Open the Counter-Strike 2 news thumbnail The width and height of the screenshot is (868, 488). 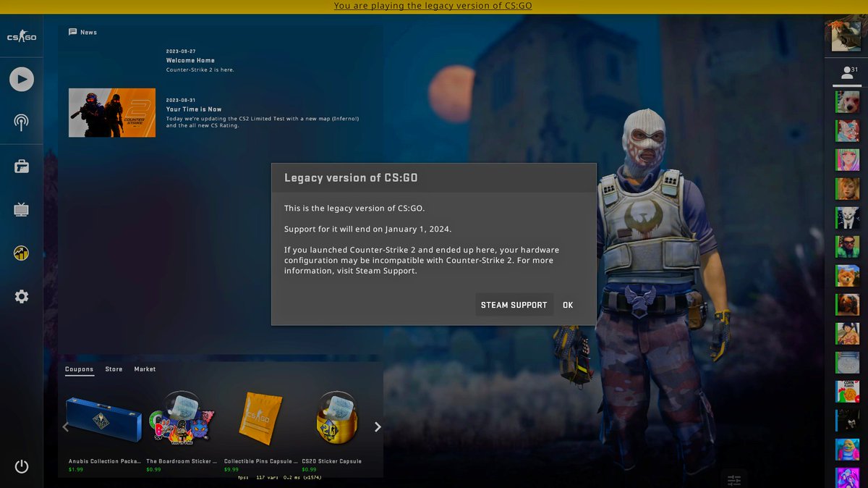pyautogui.click(x=112, y=113)
